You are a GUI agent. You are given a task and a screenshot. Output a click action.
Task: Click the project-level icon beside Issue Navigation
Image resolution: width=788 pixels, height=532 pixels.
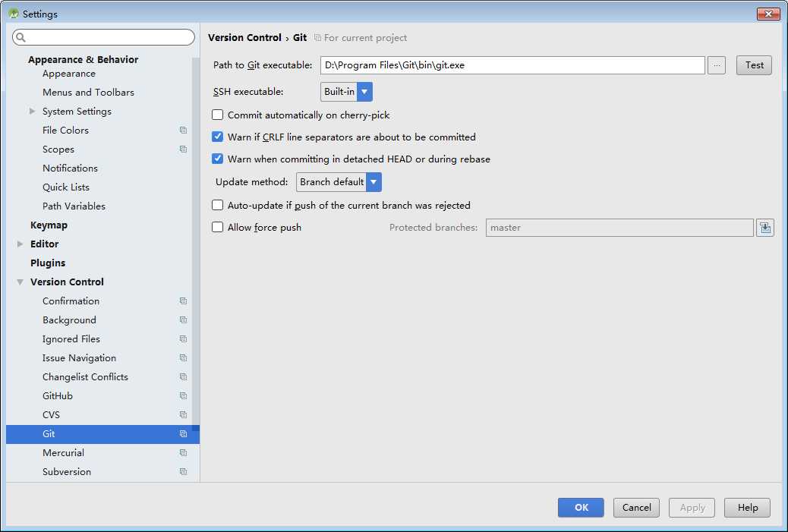tap(183, 358)
